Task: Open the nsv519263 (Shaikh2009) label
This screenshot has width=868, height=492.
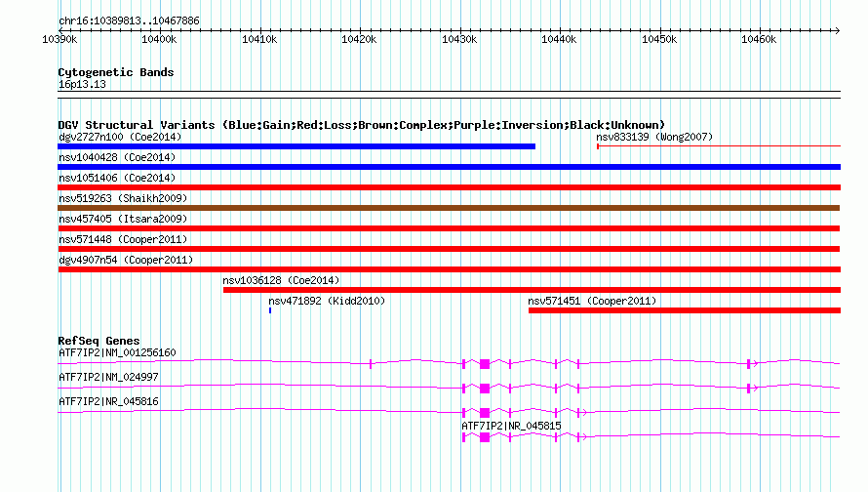Action: (123, 198)
